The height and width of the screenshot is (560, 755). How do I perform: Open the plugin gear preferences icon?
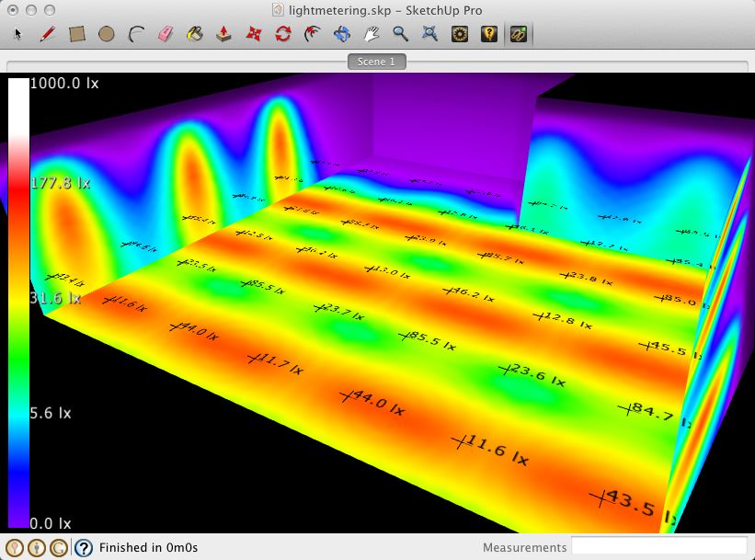point(460,34)
